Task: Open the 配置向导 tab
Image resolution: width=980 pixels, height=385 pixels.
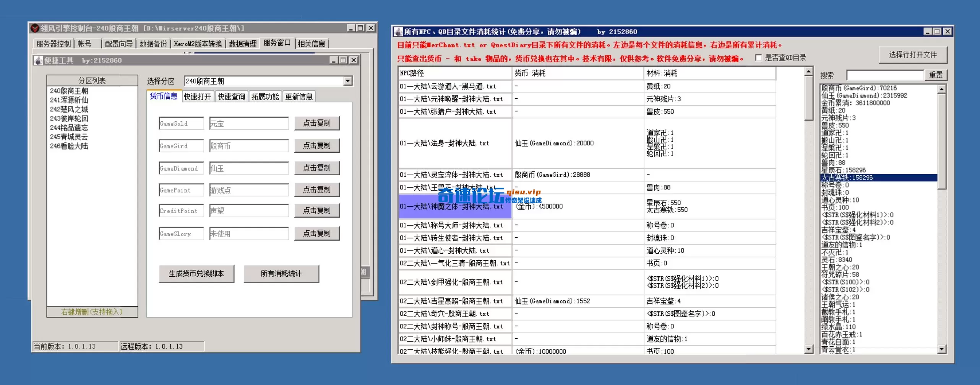Action: click(x=119, y=44)
